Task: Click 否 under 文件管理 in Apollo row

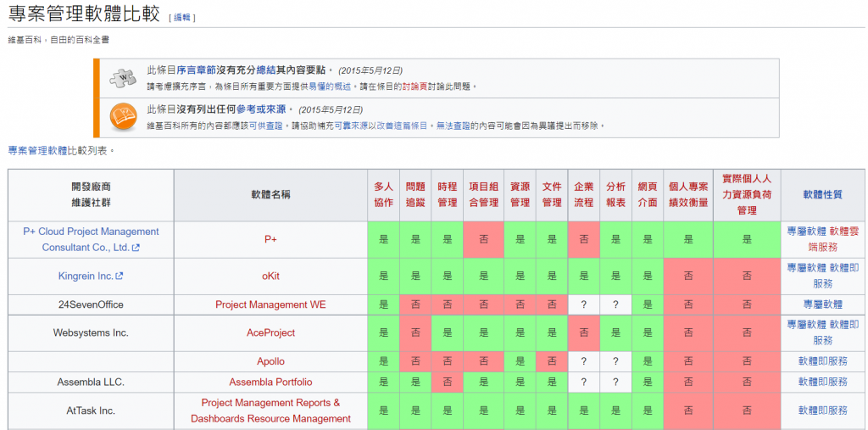Action: click(552, 362)
